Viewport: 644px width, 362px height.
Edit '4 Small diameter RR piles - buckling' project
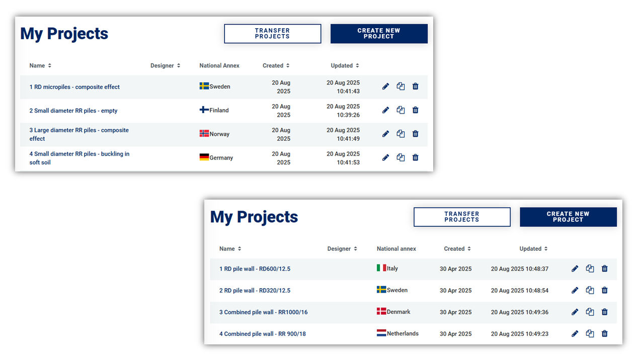385,157
